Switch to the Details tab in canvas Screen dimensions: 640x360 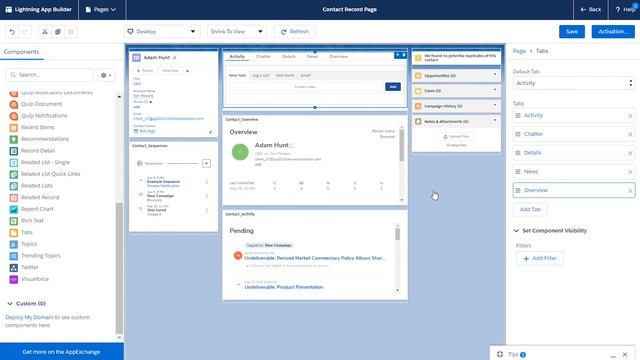[289, 57]
